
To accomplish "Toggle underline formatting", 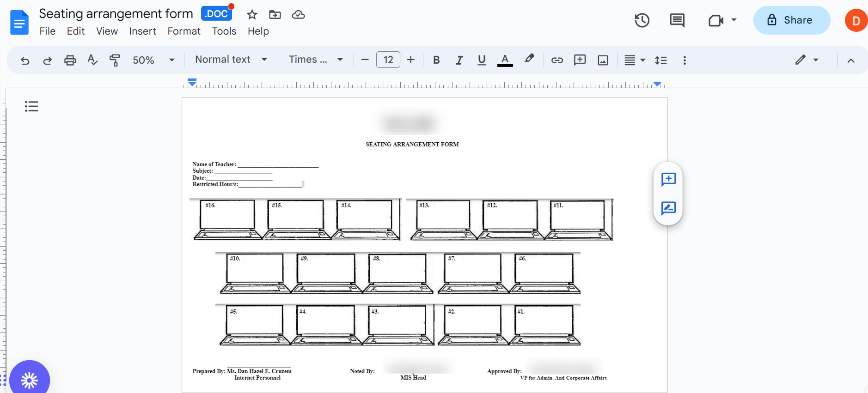I will pyautogui.click(x=482, y=60).
